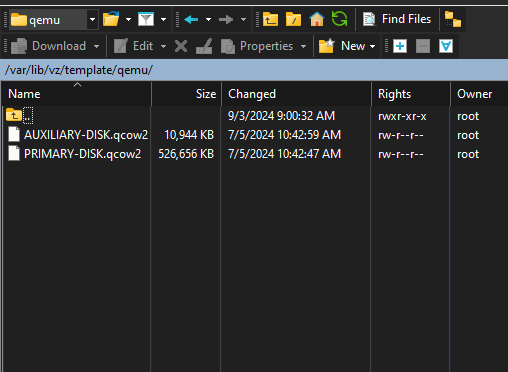Expand the open directory dropdown arrow
The width and height of the screenshot is (508, 372).
pyautogui.click(x=128, y=19)
